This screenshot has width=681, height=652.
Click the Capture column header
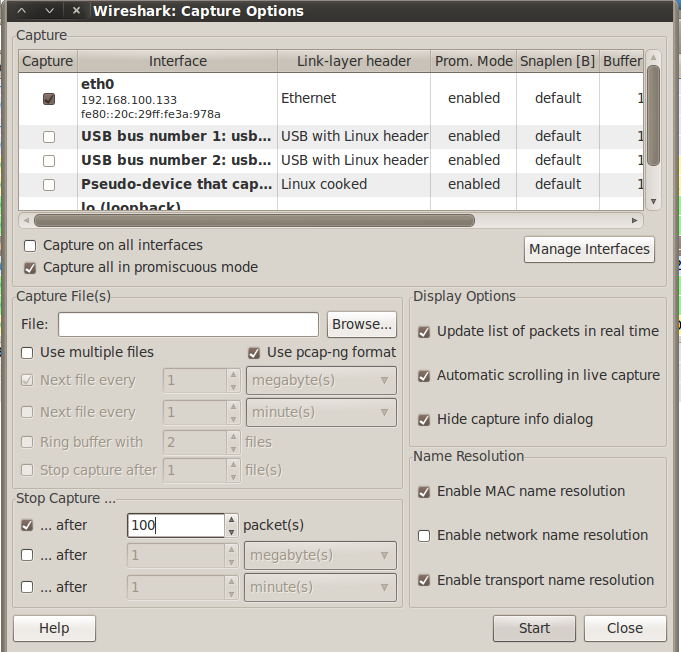coord(48,61)
